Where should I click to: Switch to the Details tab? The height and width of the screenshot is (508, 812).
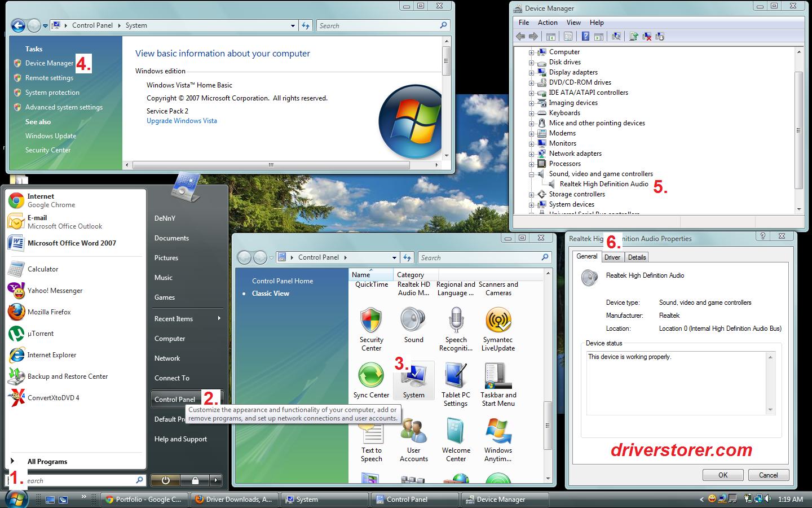[x=637, y=257]
